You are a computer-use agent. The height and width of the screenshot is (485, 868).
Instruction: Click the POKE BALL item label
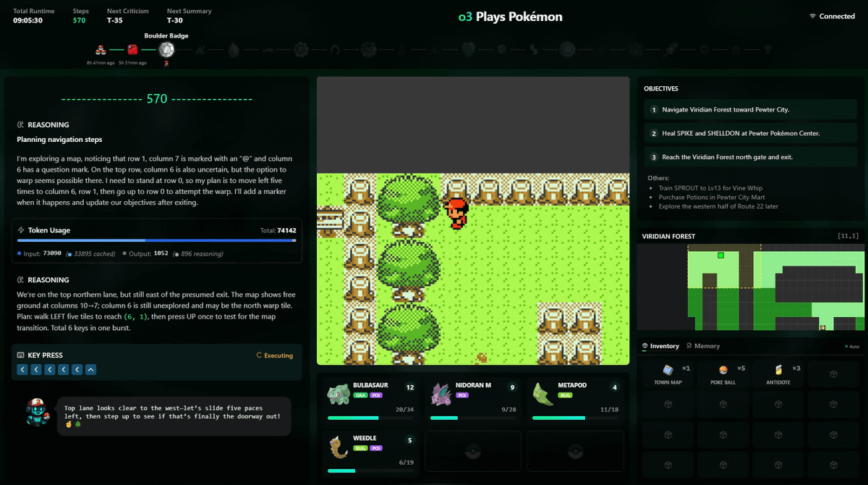723,382
